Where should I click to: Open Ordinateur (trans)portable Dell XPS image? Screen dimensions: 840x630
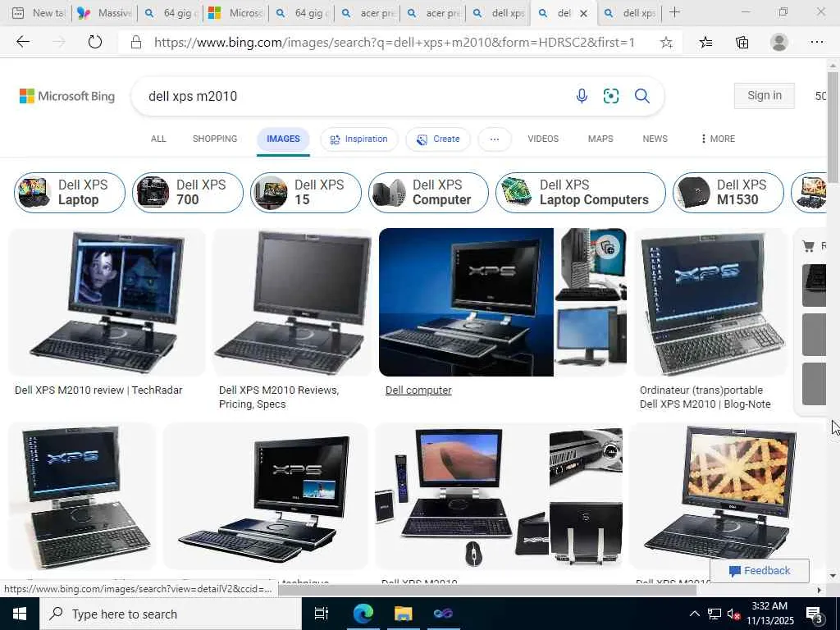[x=710, y=303]
